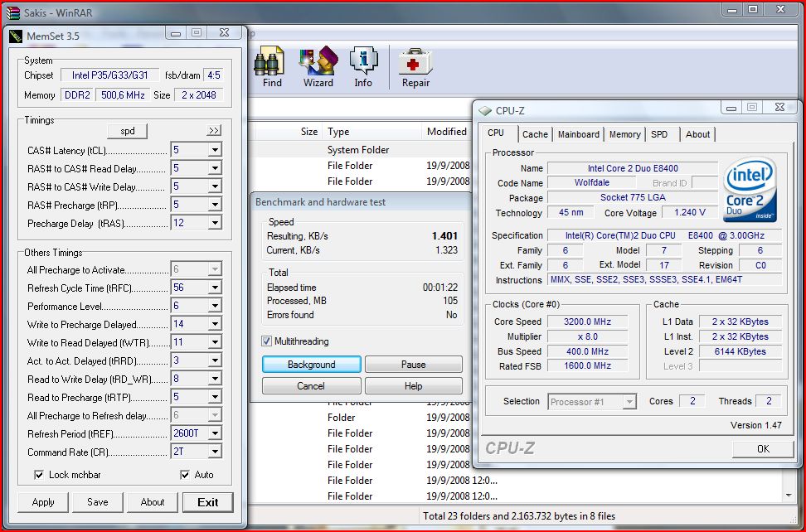Viewport: 806px width, 532px height.
Task: Cancel the benchmark and hardware test
Action: 312,386
